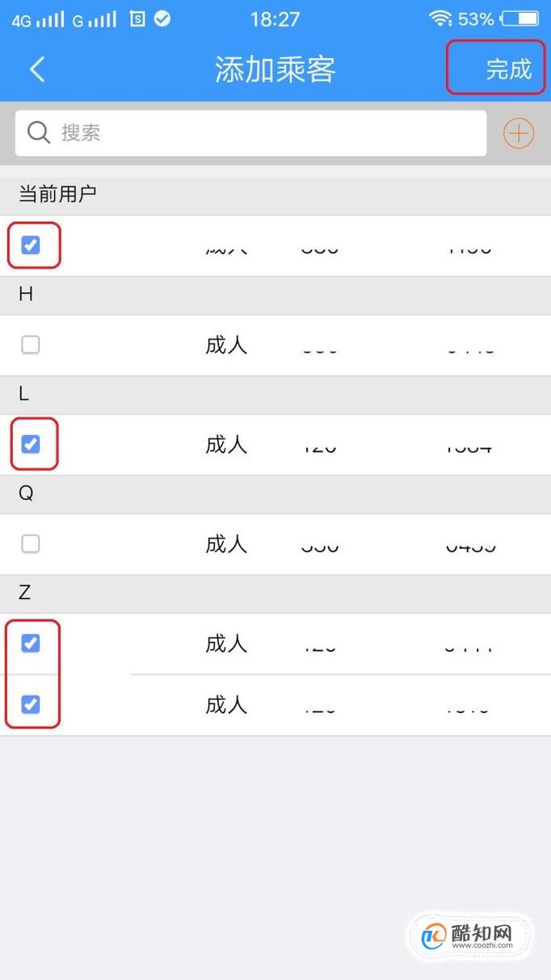Tap the orange add passenger plus icon
Screen dimensions: 551x980
pyautogui.click(x=519, y=133)
